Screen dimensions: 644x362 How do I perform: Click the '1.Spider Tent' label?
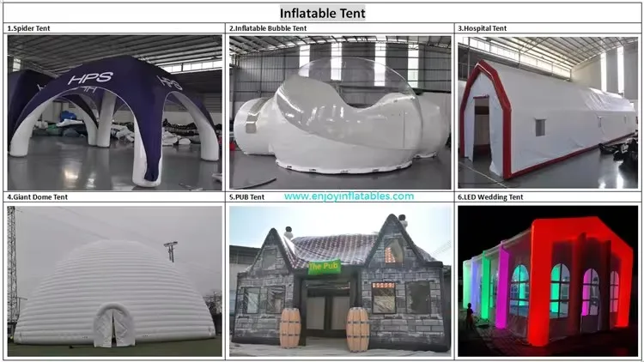coord(28,28)
